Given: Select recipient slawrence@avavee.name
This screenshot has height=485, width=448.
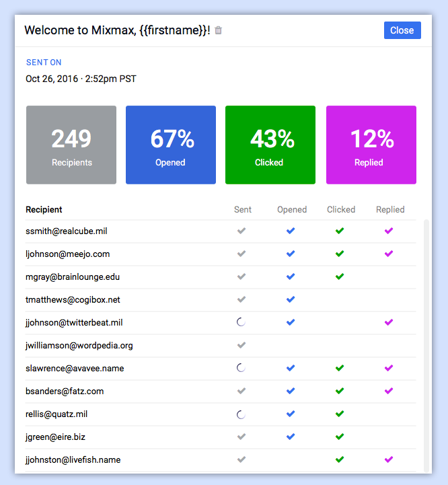Looking at the screenshot, I should tap(75, 369).
